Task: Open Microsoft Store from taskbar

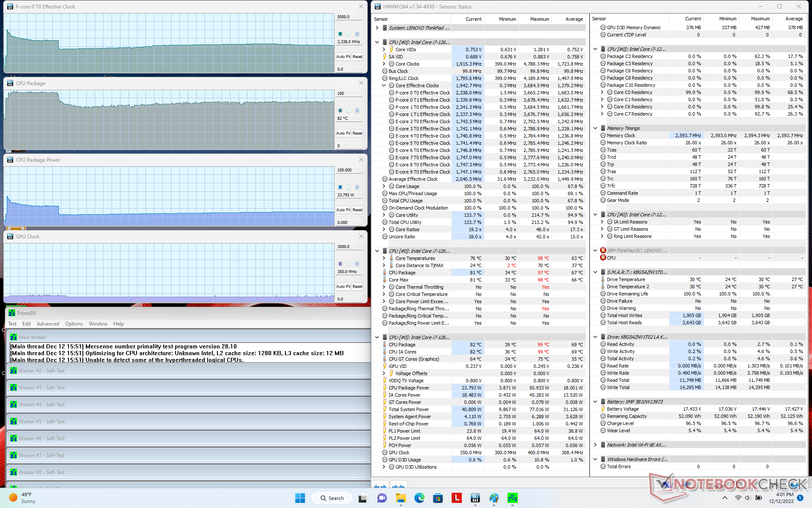Action: click(438, 498)
